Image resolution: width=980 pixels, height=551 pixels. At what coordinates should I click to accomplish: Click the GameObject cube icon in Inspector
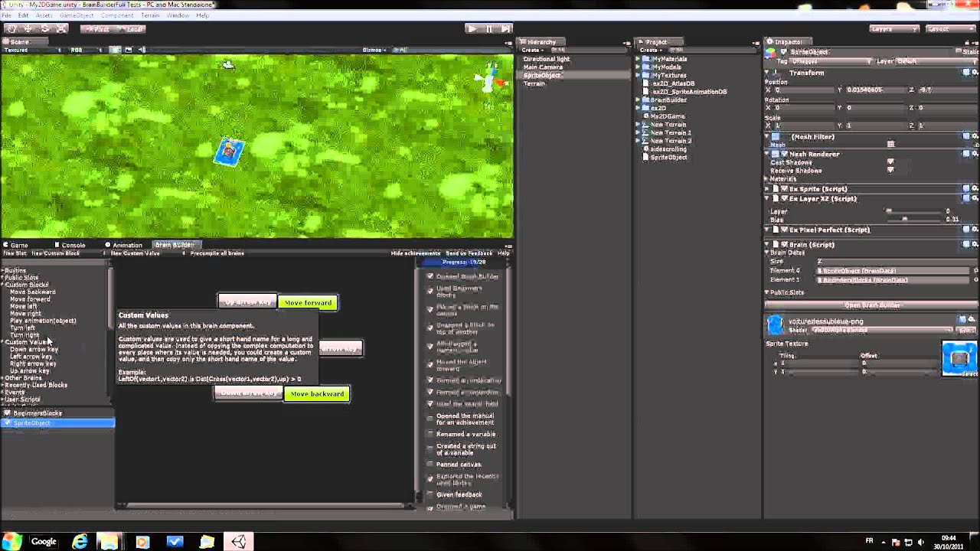tap(771, 52)
